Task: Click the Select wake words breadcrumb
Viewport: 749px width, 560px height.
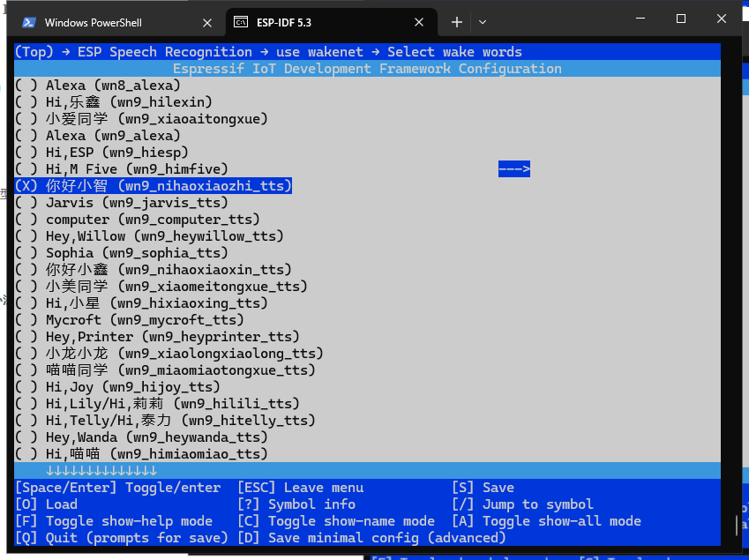Action: 454,52
